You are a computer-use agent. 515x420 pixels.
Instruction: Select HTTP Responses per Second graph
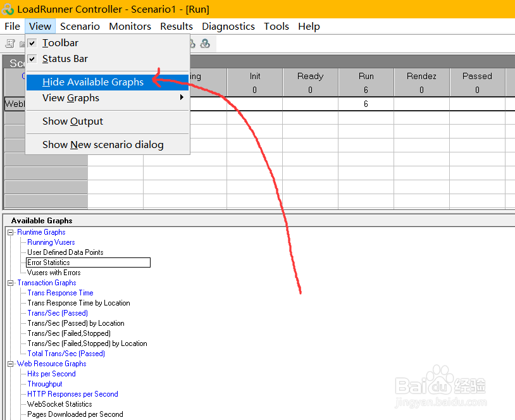click(x=73, y=394)
